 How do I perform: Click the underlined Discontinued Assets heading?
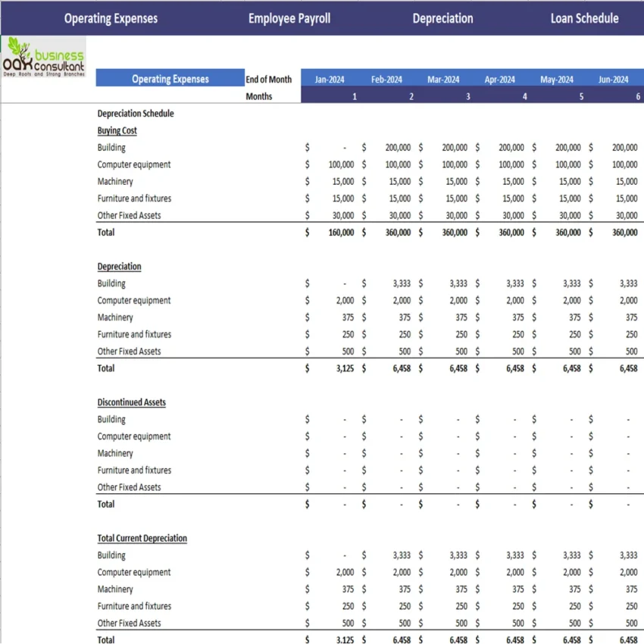click(x=131, y=402)
